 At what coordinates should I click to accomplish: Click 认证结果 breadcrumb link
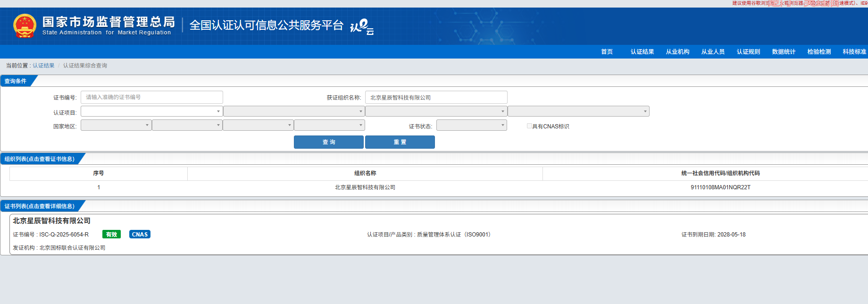pyautogui.click(x=43, y=66)
